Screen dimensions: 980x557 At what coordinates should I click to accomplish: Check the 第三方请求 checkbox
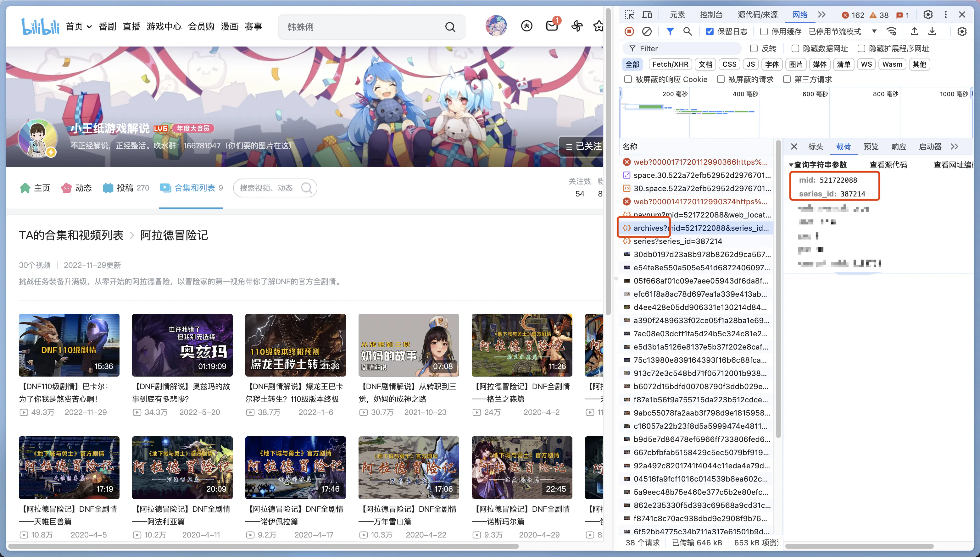click(x=787, y=79)
